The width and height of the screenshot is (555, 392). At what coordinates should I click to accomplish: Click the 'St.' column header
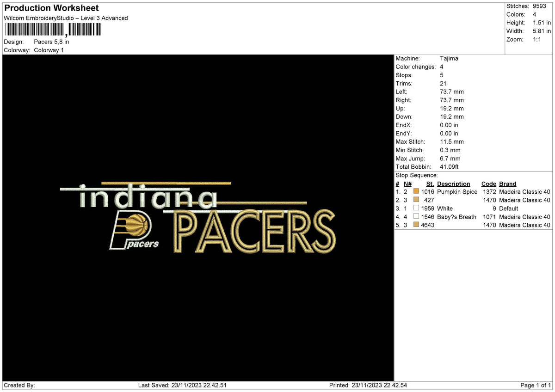(430, 184)
